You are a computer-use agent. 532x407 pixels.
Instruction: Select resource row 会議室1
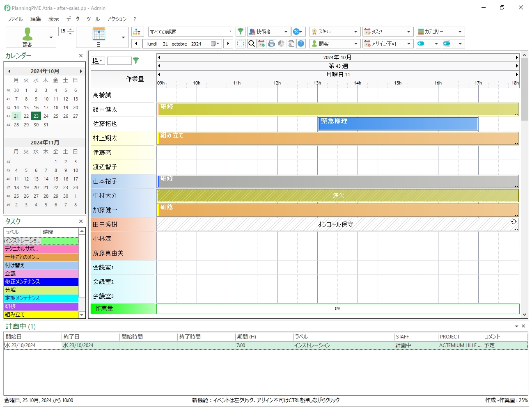click(x=123, y=268)
